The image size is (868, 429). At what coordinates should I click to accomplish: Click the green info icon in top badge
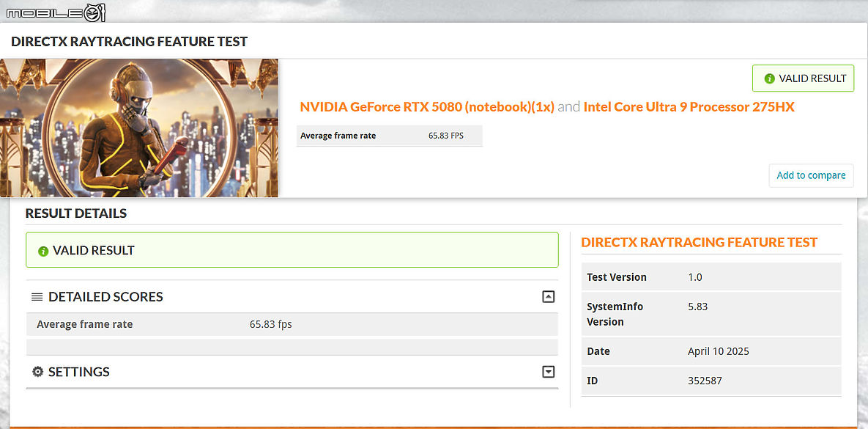coord(769,78)
